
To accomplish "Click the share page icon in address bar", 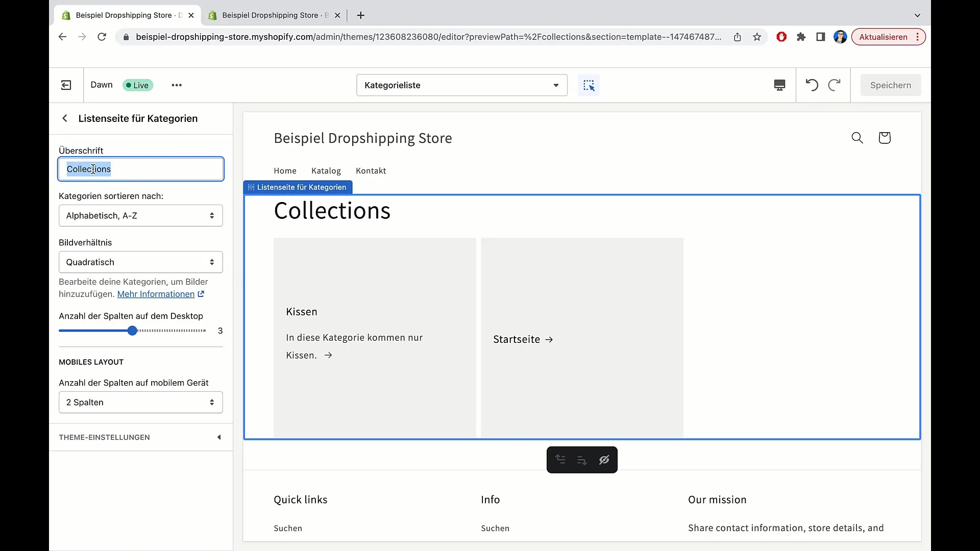I will point(738,37).
